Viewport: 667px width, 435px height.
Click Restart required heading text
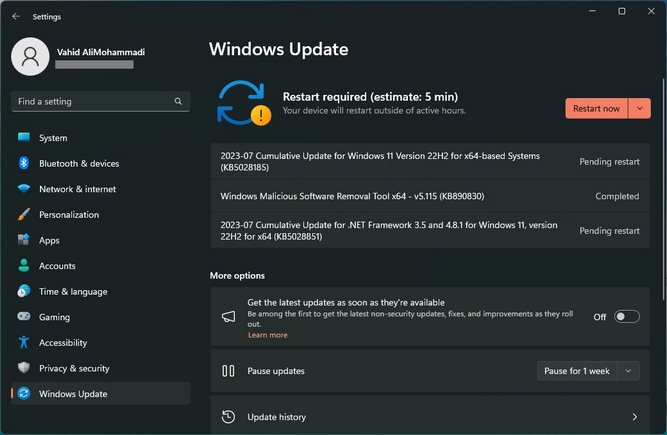click(370, 97)
